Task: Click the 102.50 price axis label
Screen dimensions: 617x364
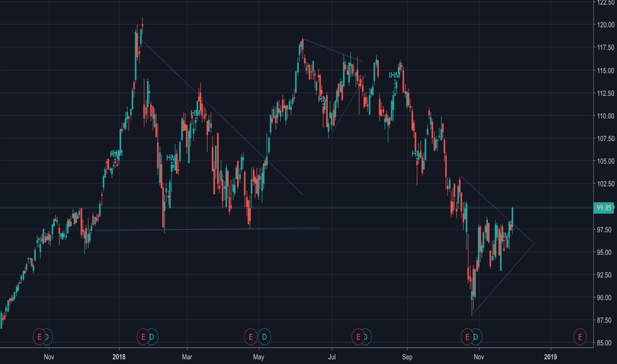Action: coord(606,184)
